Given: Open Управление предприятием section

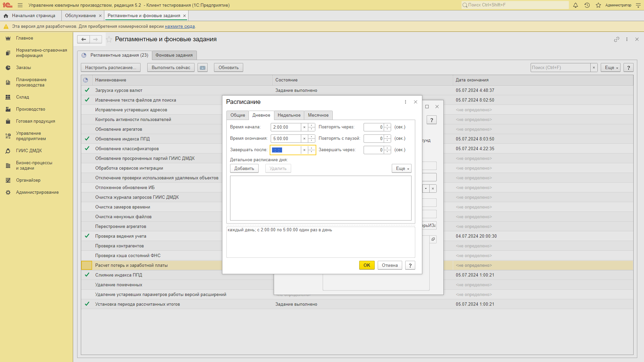Looking at the screenshot, I should [x=36, y=136].
